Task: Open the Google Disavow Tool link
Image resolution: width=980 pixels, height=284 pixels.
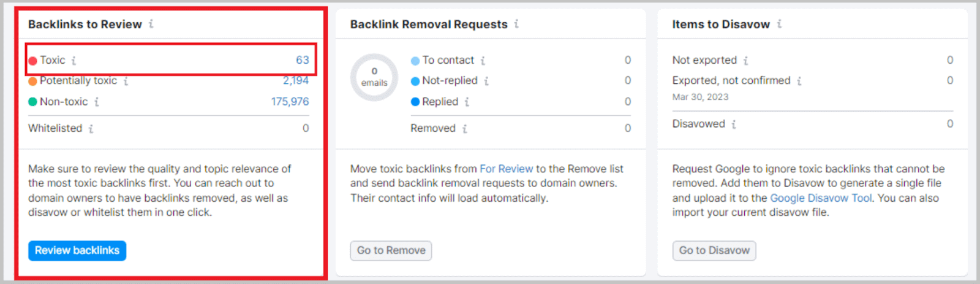Action: (821, 198)
